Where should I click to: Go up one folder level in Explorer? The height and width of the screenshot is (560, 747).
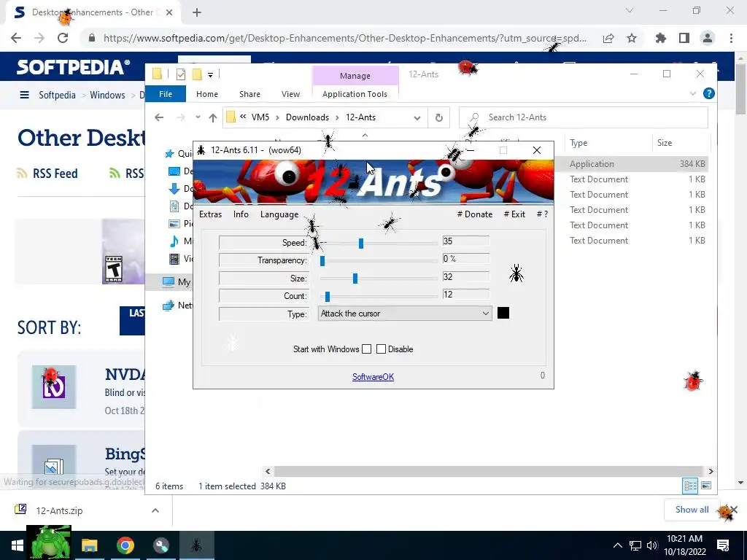(x=212, y=117)
